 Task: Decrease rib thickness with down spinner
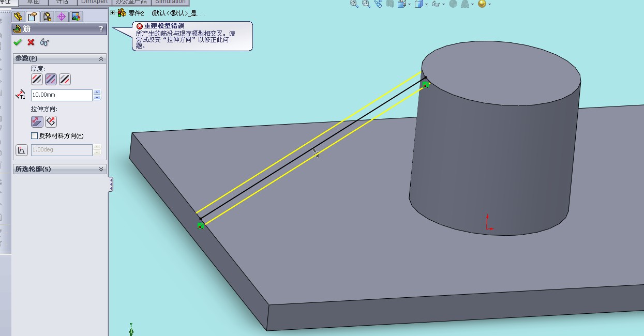(x=97, y=98)
